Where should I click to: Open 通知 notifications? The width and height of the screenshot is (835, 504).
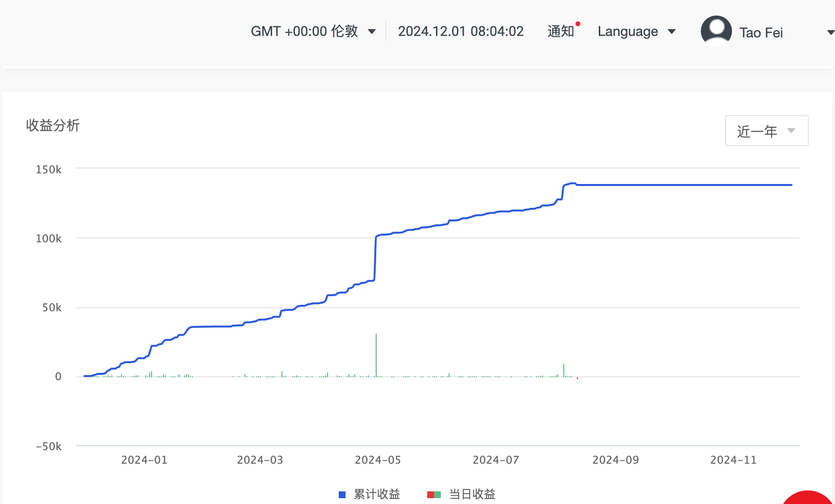[x=560, y=31]
